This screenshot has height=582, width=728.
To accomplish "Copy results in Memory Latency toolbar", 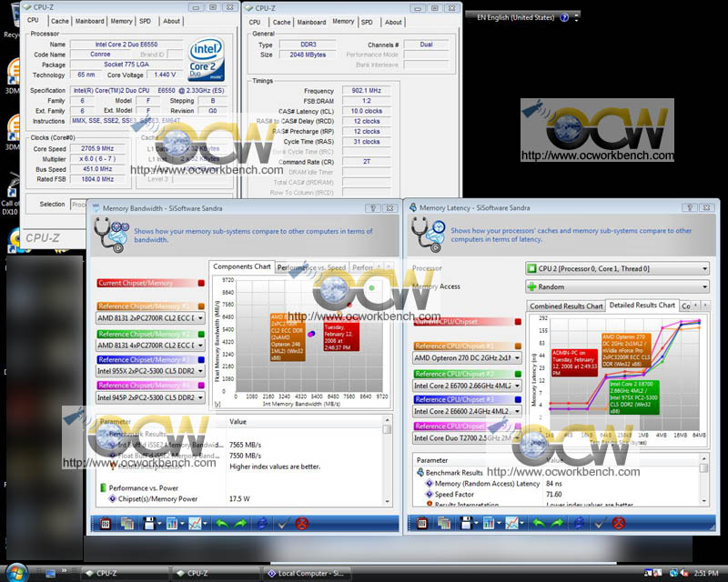I will point(443,524).
